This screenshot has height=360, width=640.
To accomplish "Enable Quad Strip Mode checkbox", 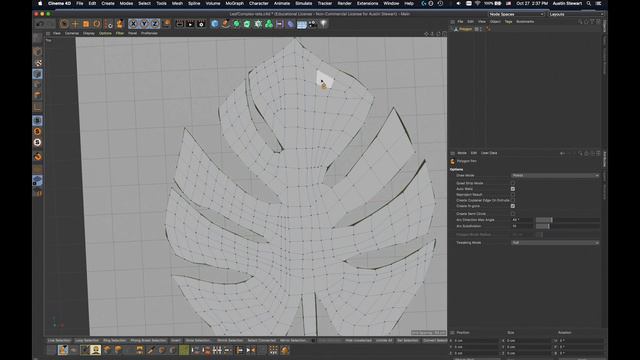I will (513, 183).
